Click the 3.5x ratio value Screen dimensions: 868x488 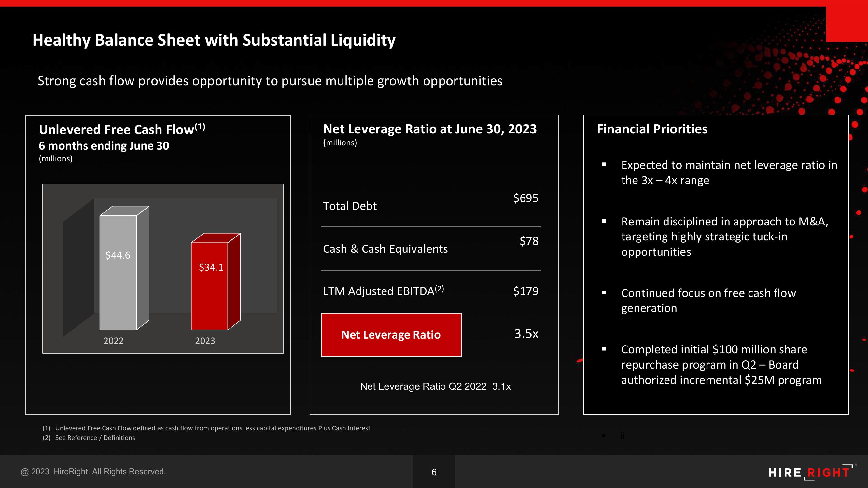click(526, 334)
